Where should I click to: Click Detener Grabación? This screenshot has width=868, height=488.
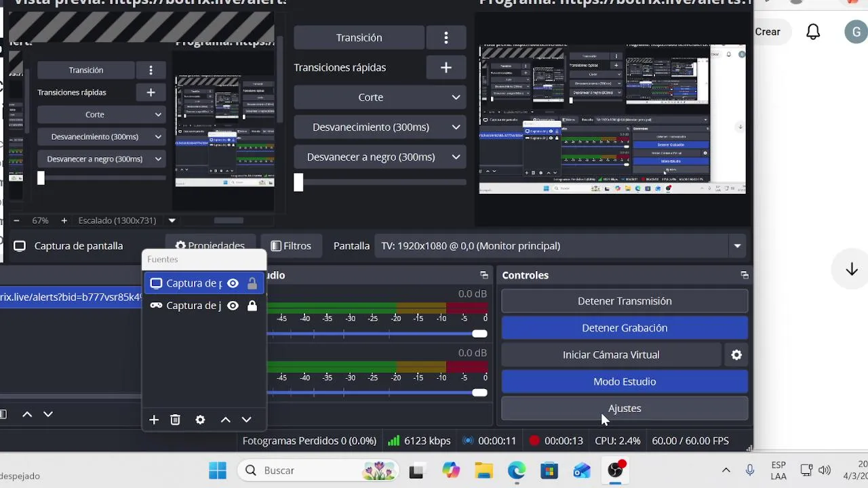point(625,328)
